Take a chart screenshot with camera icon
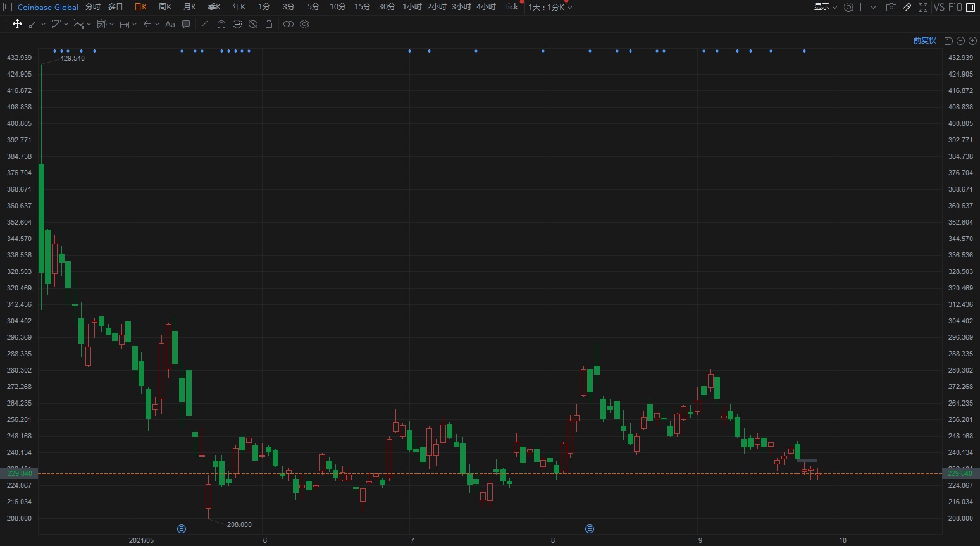 tap(891, 7)
